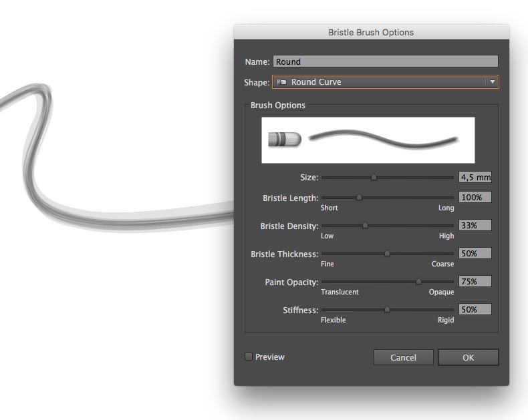This screenshot has width=528, height=420.
Task: Click the brush tip preview image
Action: pos(285,140)
